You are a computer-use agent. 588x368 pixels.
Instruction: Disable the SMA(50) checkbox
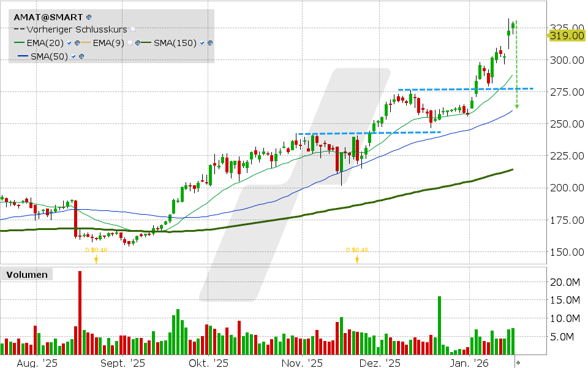tap(73, 55)
